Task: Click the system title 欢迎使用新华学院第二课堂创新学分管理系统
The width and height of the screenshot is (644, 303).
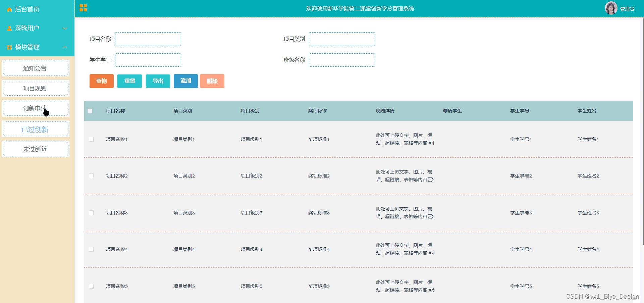Action: click(360, 8)
